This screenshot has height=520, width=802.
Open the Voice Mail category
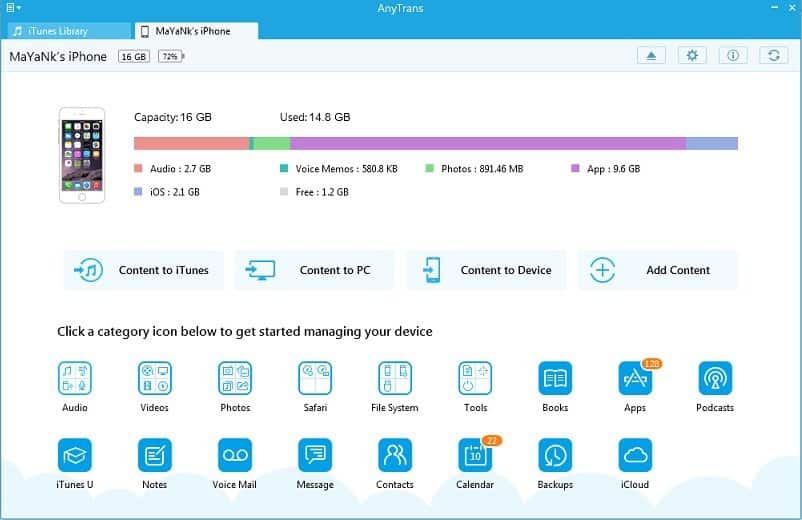tap(235, 455)
